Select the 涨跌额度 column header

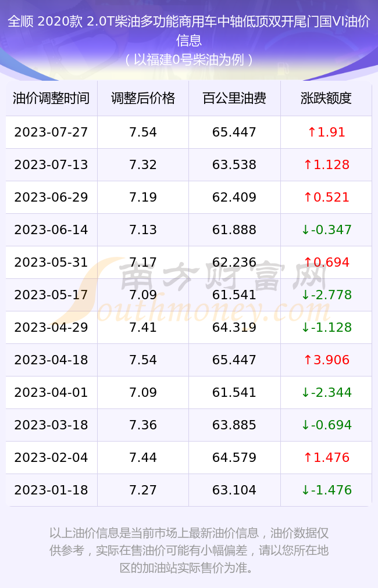[x=326, y=98]
